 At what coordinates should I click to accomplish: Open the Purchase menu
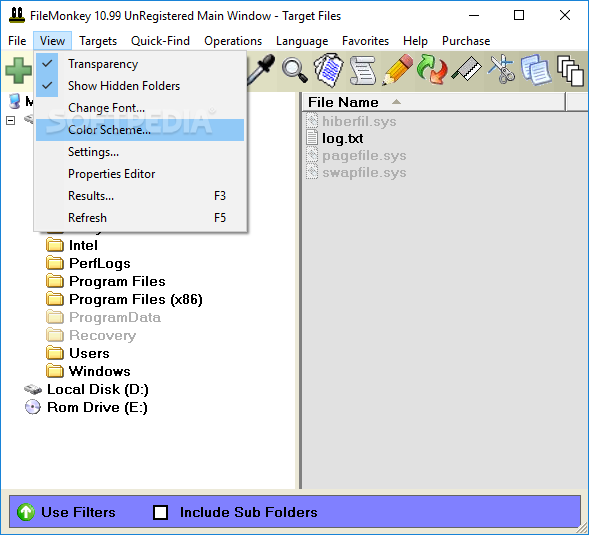pos(466,41)
